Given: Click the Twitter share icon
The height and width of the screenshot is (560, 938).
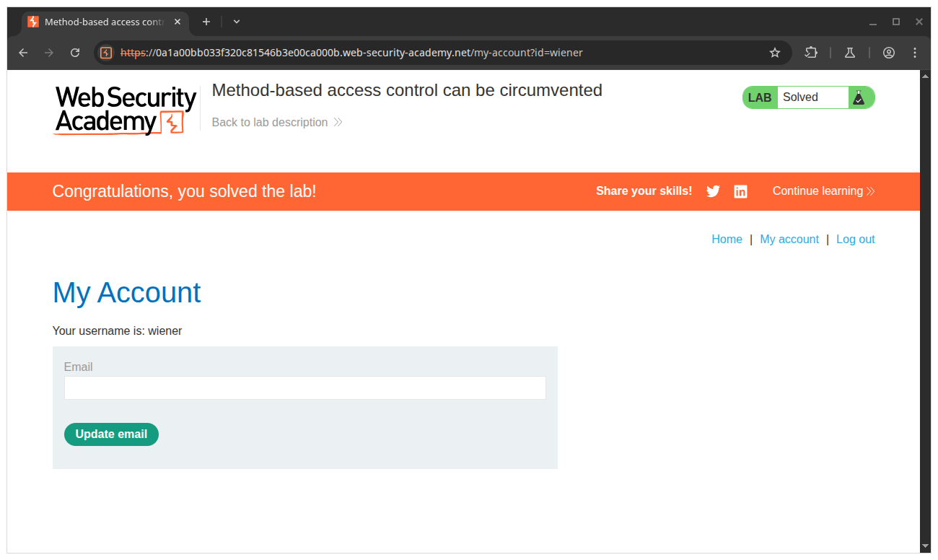Looking at the screenshot, I should pos(713,191).
